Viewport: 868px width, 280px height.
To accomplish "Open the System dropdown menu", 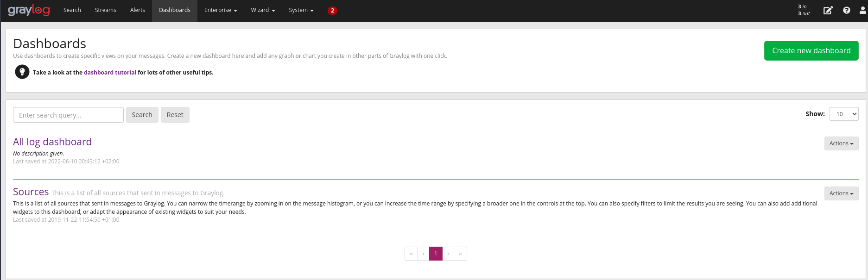I will coord(301,10).
